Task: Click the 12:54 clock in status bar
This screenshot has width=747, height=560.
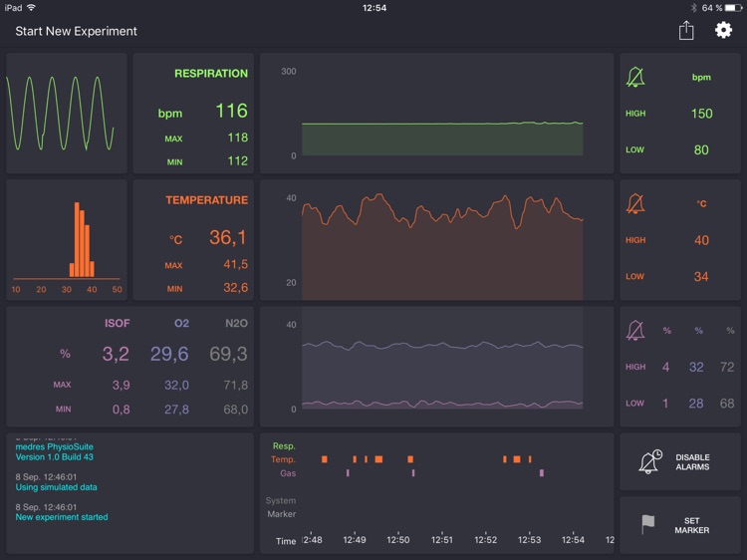Action: [x=374, y=8]
